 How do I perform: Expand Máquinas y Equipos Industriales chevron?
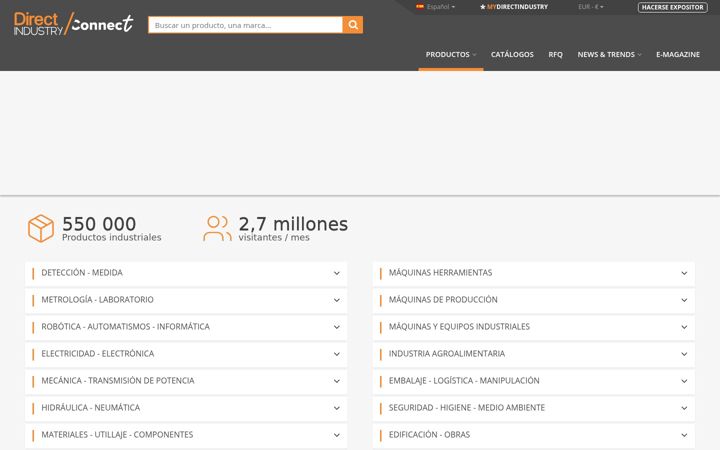pos(684,327)
